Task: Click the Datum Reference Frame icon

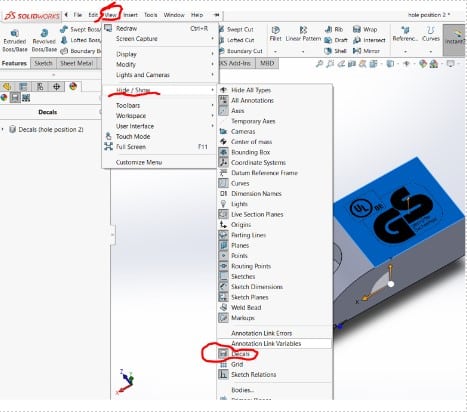Action: click(223, 173)
